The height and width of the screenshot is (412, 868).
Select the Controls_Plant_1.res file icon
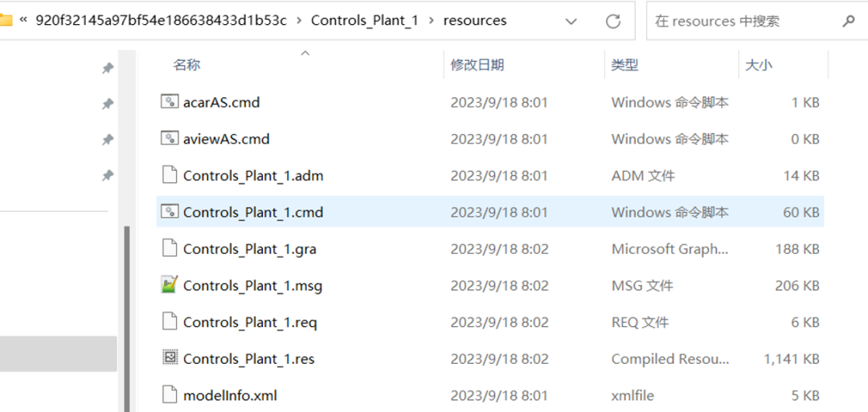coord(170,358)
